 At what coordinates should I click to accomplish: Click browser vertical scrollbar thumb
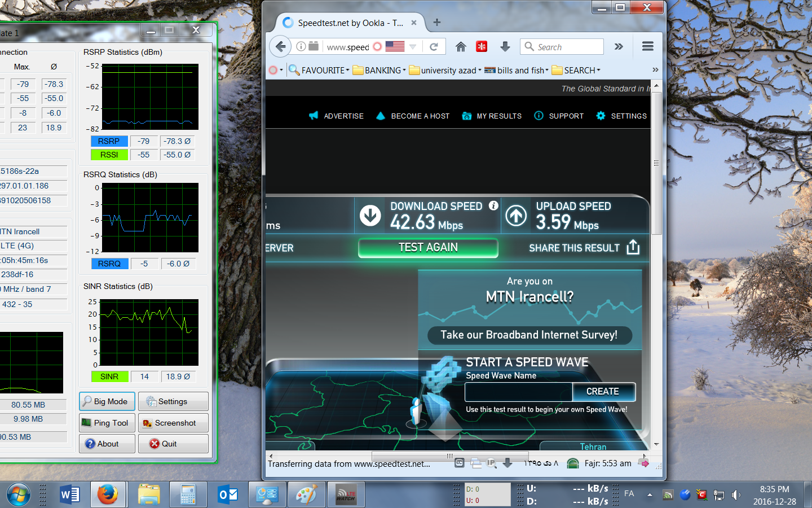656,163
